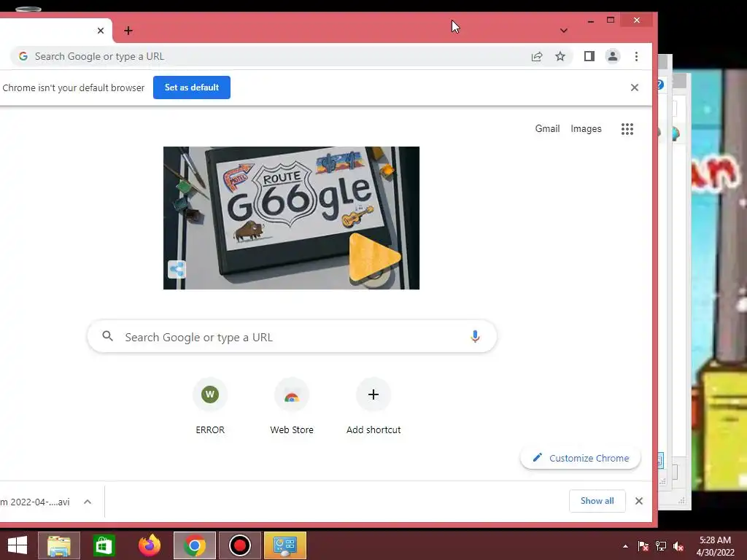Open the ERROR shortcut tile
This screenshot has width=747, height=560.
(210, 406)
